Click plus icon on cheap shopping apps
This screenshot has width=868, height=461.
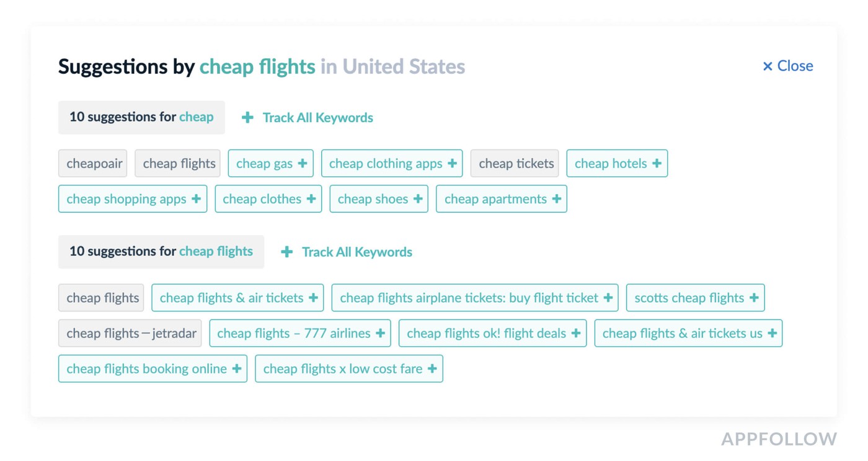click(x=196, y=199)
